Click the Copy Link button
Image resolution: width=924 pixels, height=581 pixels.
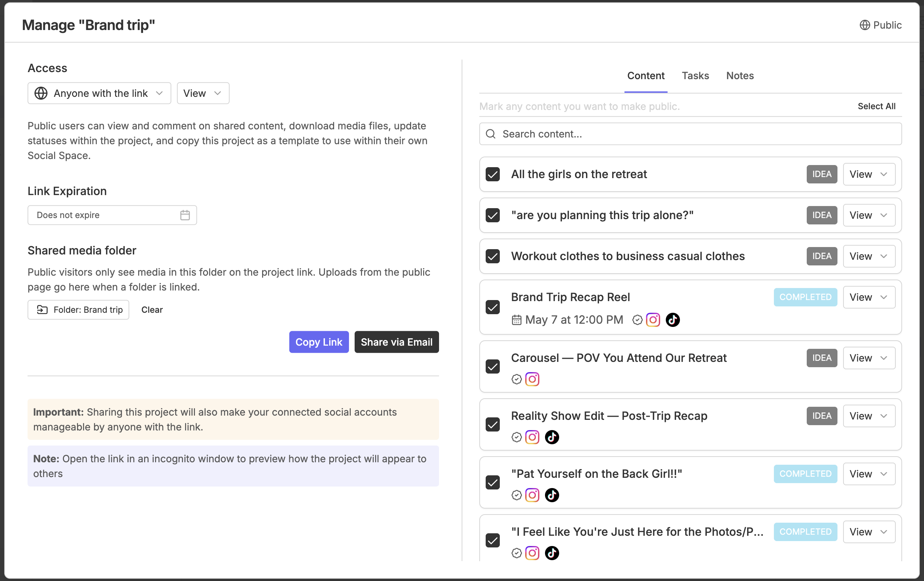tap(319, 342)
